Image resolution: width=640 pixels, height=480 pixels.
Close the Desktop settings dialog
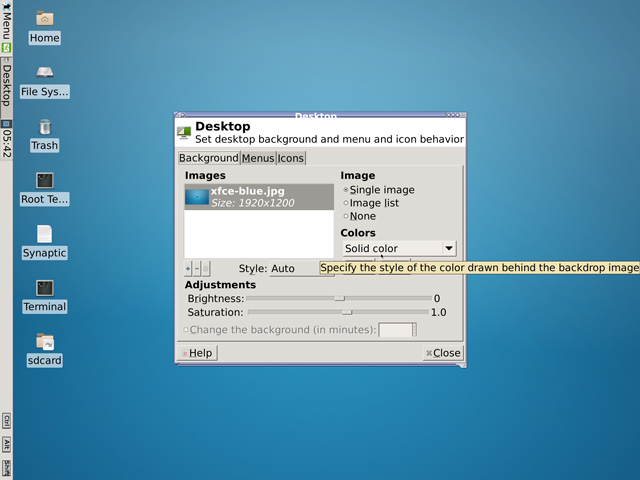click(443, 353)
